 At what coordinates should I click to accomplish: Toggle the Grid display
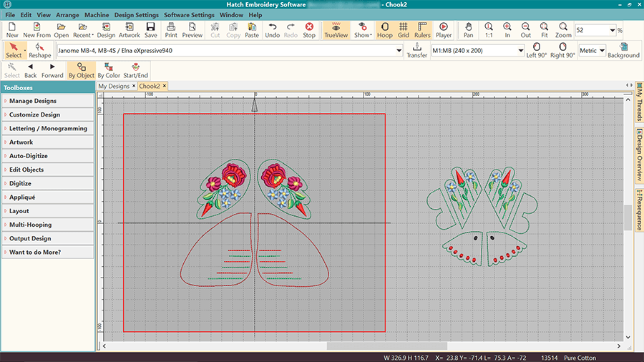point(404,29)
